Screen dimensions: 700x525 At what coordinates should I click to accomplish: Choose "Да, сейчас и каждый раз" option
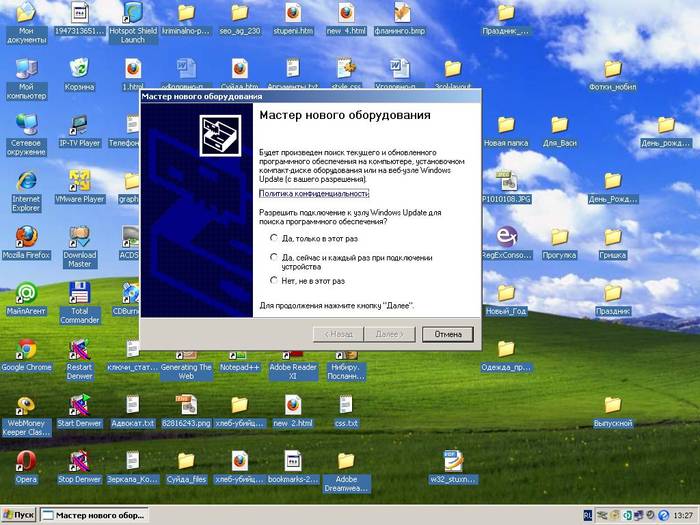(x=275, y=258)
